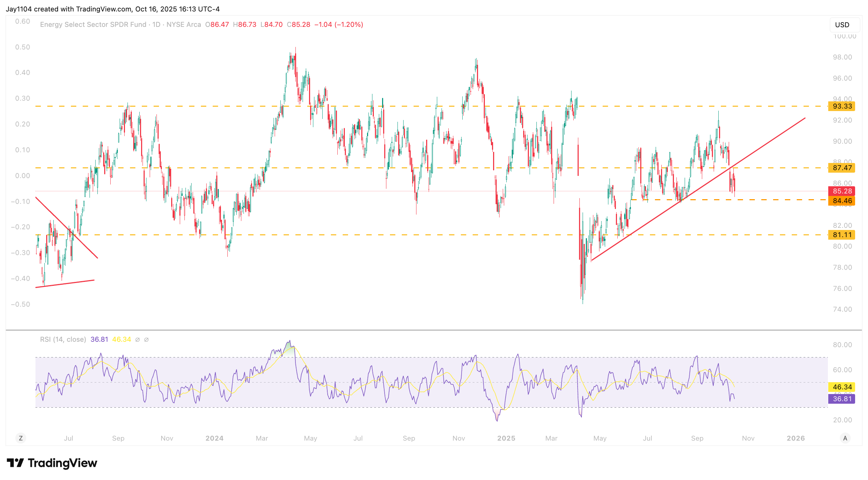Screen dimensions: 868x480
Task: Click the 87.47 price level label
Action: (x=842, y=168)
